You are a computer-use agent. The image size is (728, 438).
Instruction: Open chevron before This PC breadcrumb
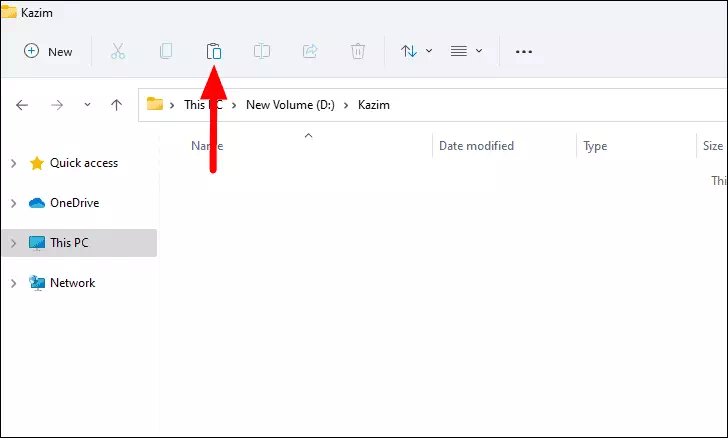172,105
